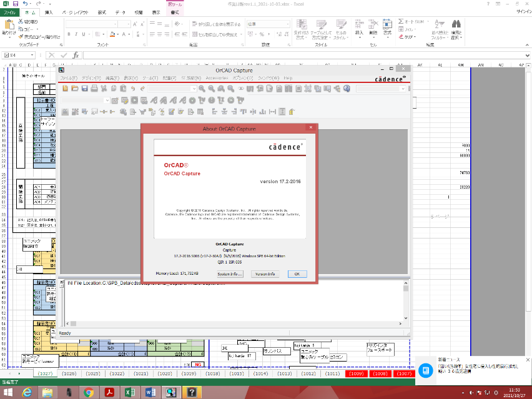Click the Excel insert function fx button
The width and height of the screenshot is (532, 399).
76,55
